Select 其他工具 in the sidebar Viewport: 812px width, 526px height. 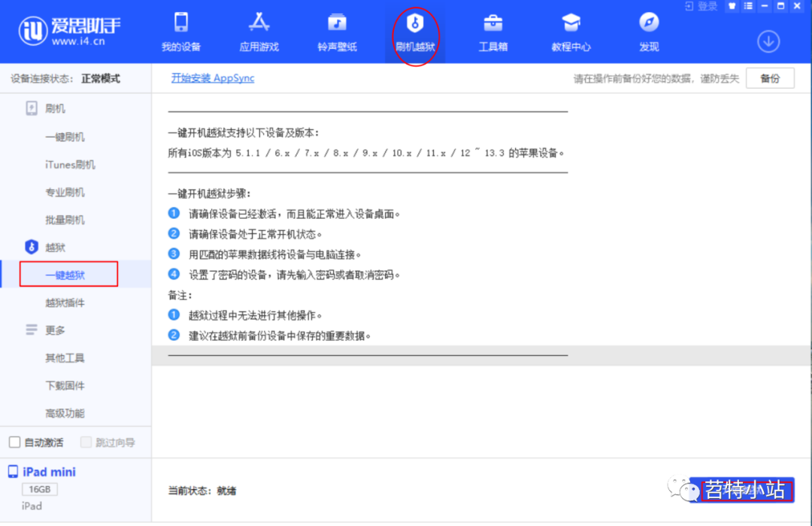65,357
